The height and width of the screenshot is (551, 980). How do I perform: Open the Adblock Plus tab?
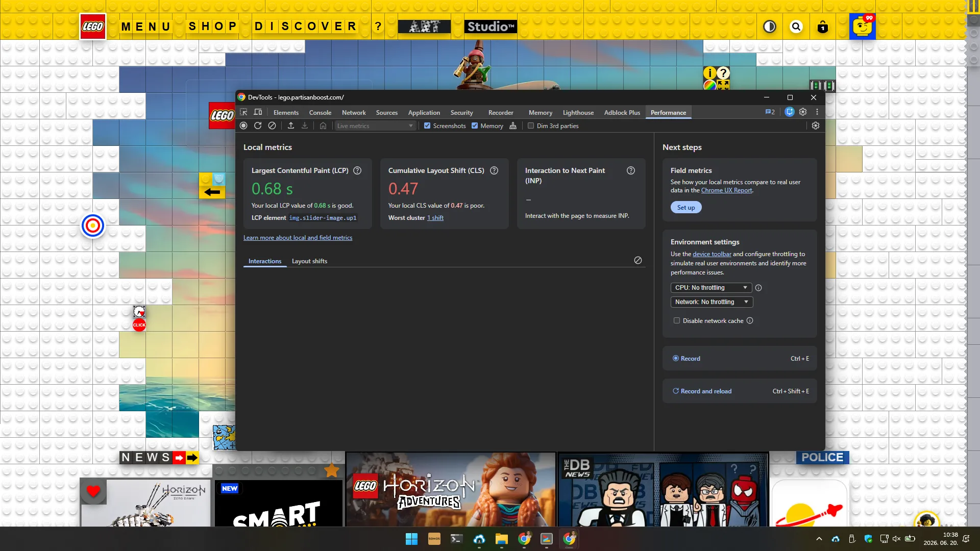click(622, 112)
